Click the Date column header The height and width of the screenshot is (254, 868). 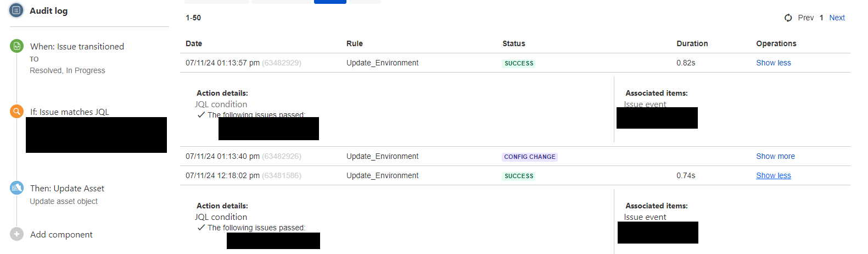click(x=194, y=43)
